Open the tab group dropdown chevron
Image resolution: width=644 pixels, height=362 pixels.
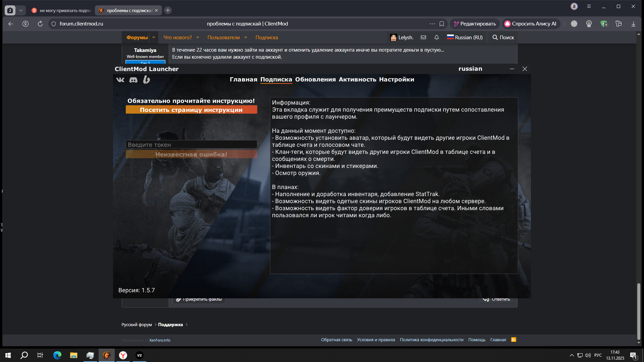click(x=21, y=10)
